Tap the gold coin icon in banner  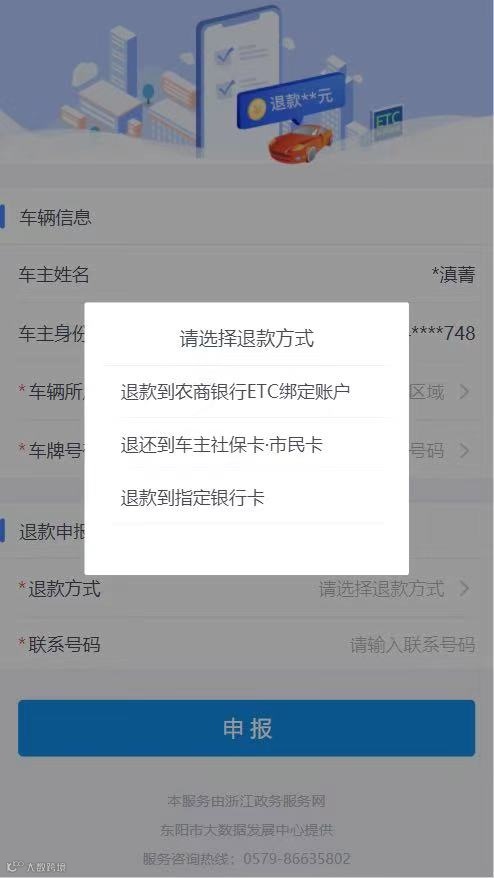(x=257, y=109)
